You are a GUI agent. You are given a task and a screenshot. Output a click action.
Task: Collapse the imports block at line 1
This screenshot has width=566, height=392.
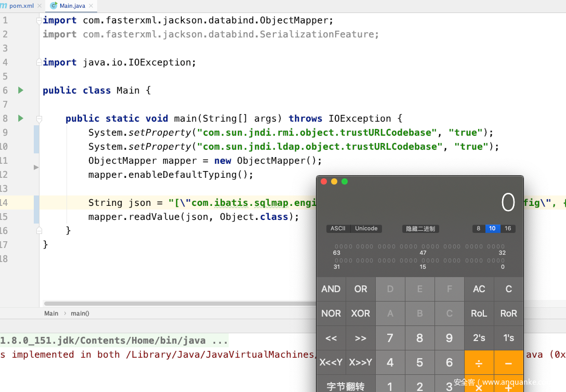pos(39,21)
